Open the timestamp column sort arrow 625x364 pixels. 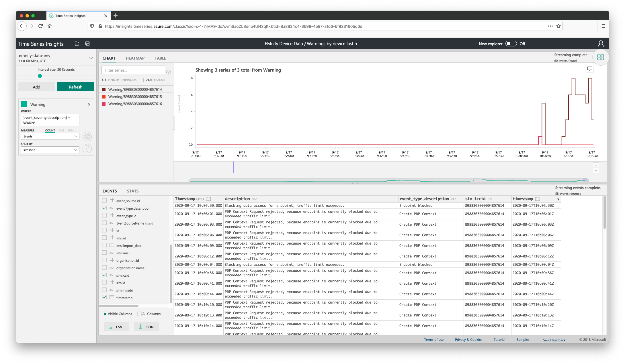[558, 199]
